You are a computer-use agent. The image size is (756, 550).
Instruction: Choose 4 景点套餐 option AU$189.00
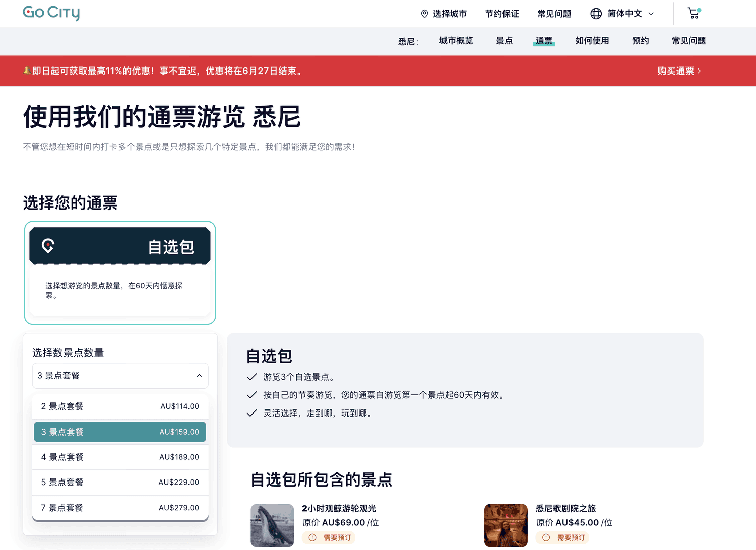tap(120, 457)
